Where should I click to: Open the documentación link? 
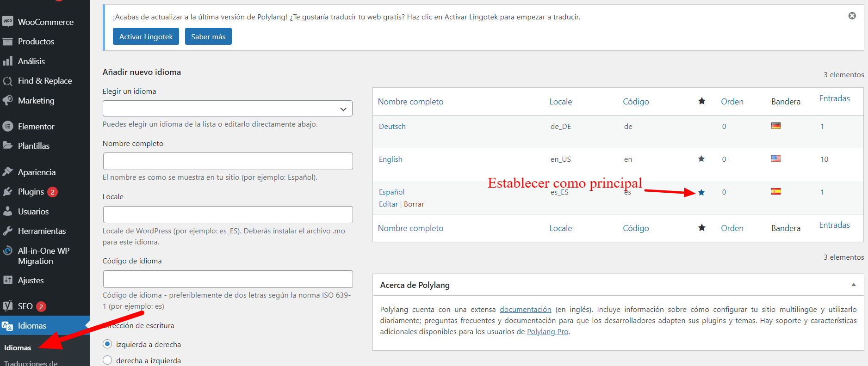click(x=525, y=310)
